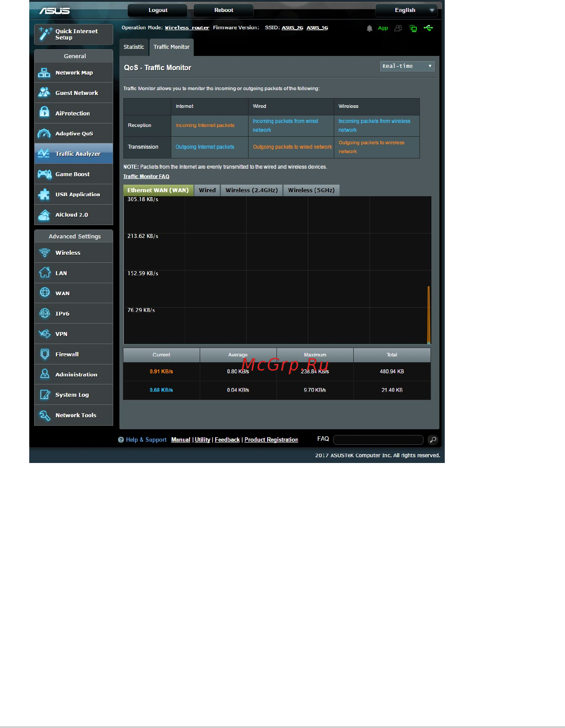
Task: Open Network Tools wrench icon
Action: click(44, 415)
